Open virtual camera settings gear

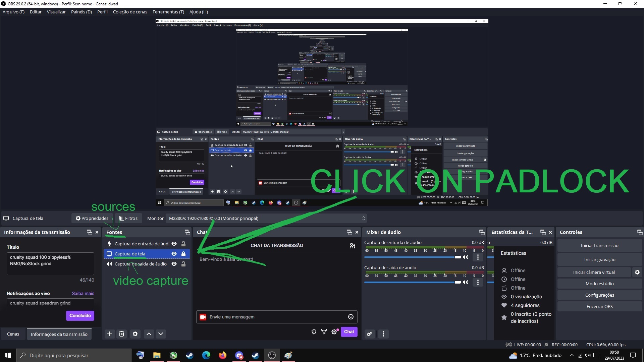[x=637, y=272]
